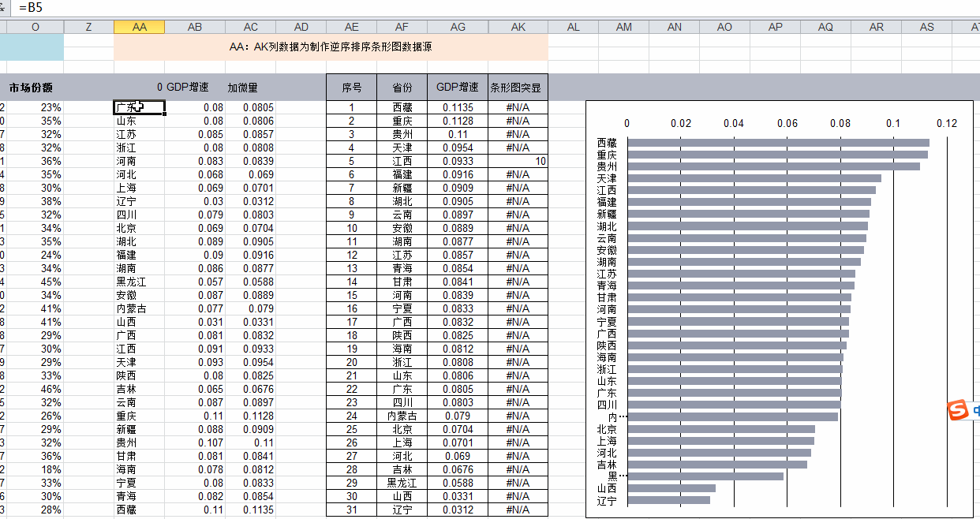This screenshot has height=519, width=980.
Task: Select the 天津 bar in the chart
Action: pyautogui.click(x=754, y=178)
